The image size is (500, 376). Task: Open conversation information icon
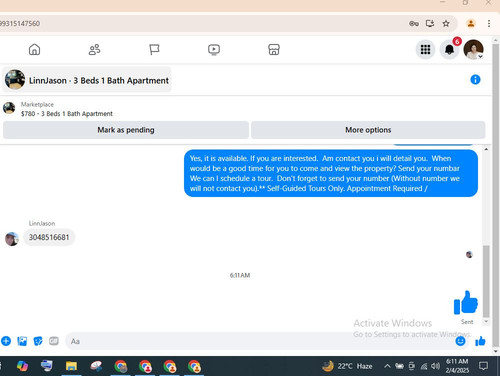click(475, 80)
